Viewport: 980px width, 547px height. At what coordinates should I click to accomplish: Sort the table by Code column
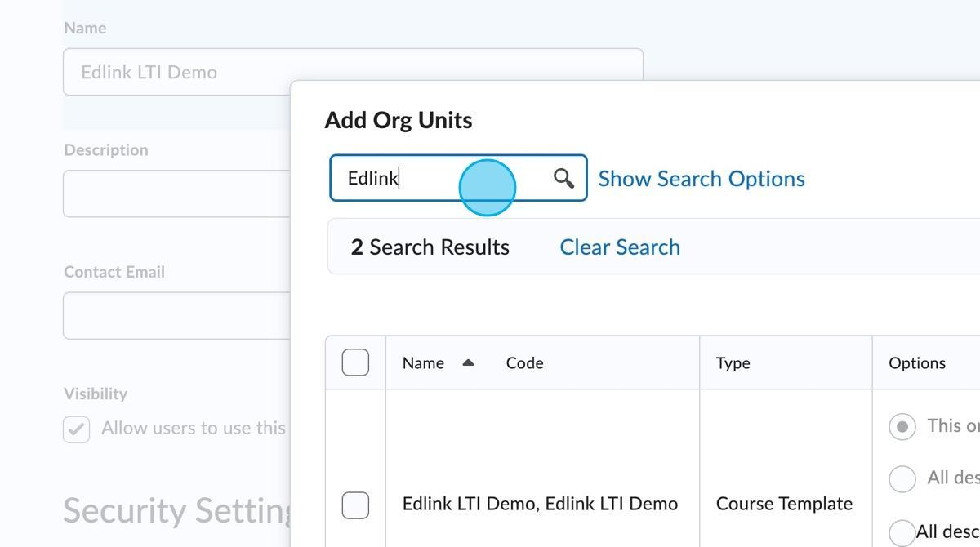[x=524, y=363]
